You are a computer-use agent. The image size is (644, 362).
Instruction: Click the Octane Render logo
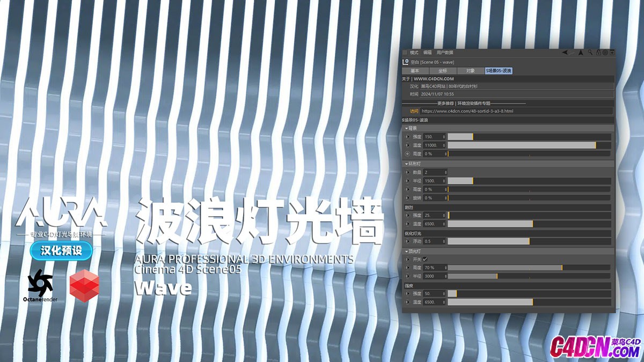click(x=40, y=286)
